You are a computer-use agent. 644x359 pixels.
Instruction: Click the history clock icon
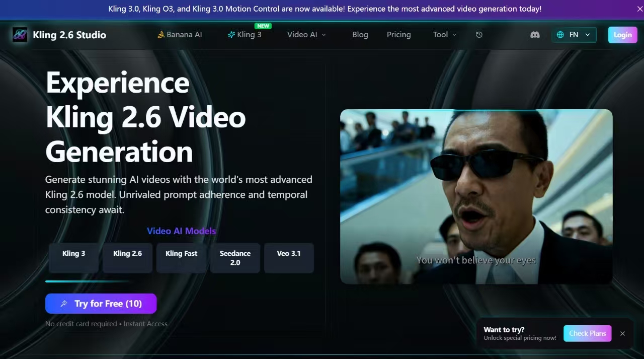click(x=479, y=35)
